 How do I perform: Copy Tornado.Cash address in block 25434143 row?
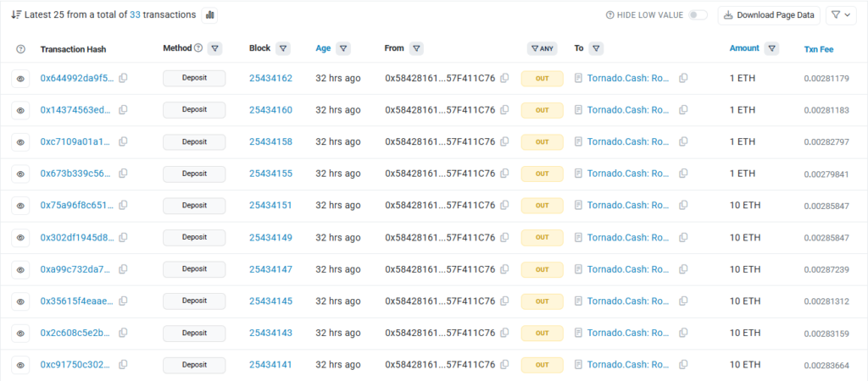683,333
